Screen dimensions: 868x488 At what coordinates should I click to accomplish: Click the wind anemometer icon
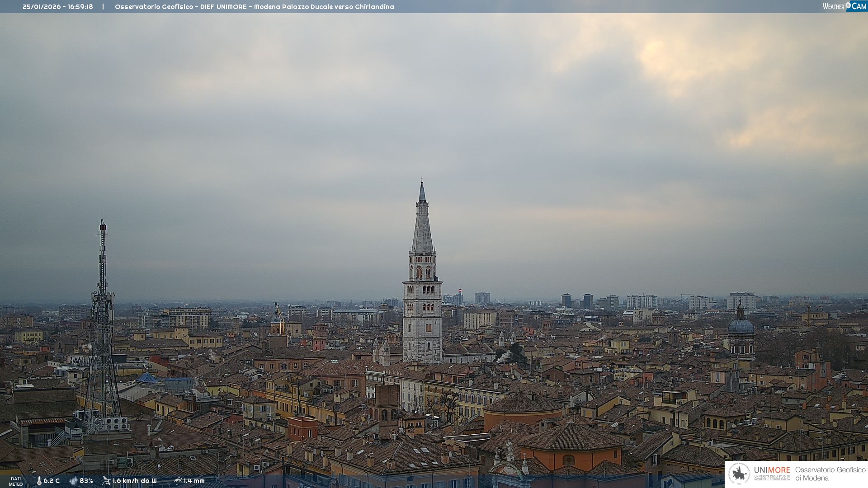click(106, 481)
